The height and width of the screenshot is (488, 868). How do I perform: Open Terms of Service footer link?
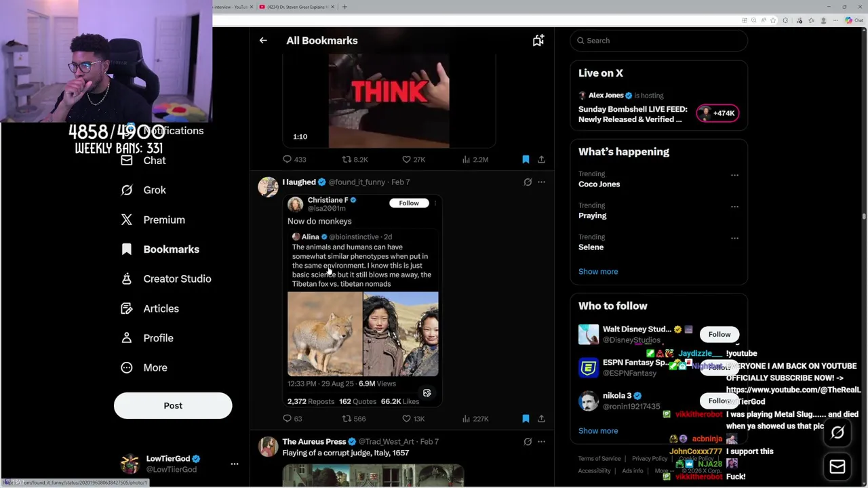[x=599, y=459]
